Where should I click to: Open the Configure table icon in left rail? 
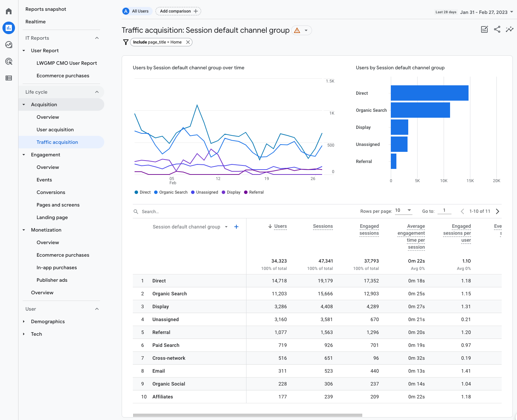(x=9, y=78)
